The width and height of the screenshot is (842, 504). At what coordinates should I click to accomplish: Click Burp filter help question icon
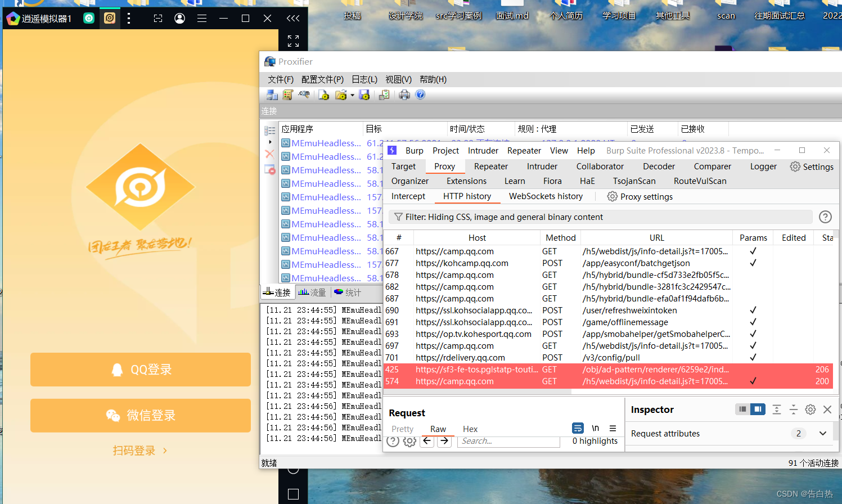[825, 217]
